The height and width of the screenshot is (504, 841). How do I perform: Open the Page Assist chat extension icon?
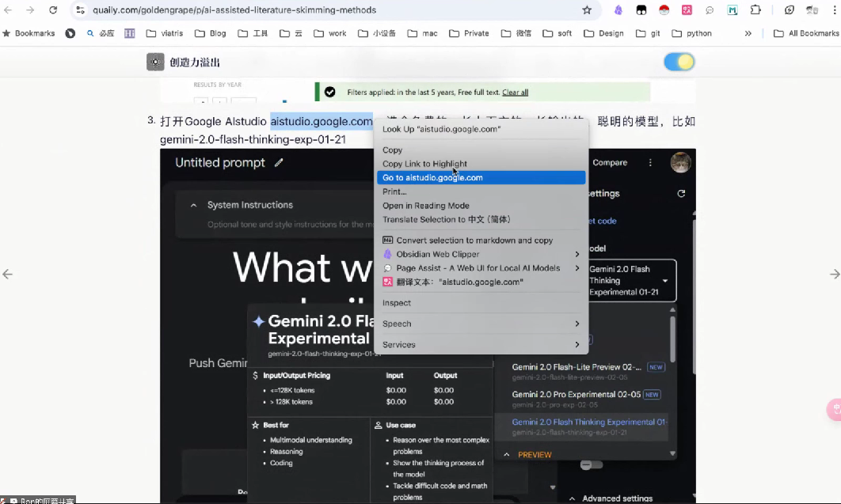[x=710, y=9]
